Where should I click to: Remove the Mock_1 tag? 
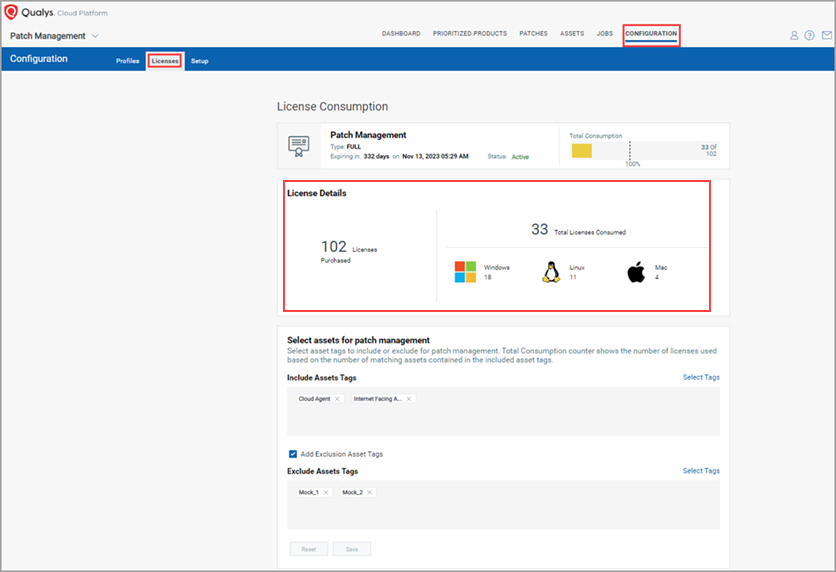coord(326,493)
